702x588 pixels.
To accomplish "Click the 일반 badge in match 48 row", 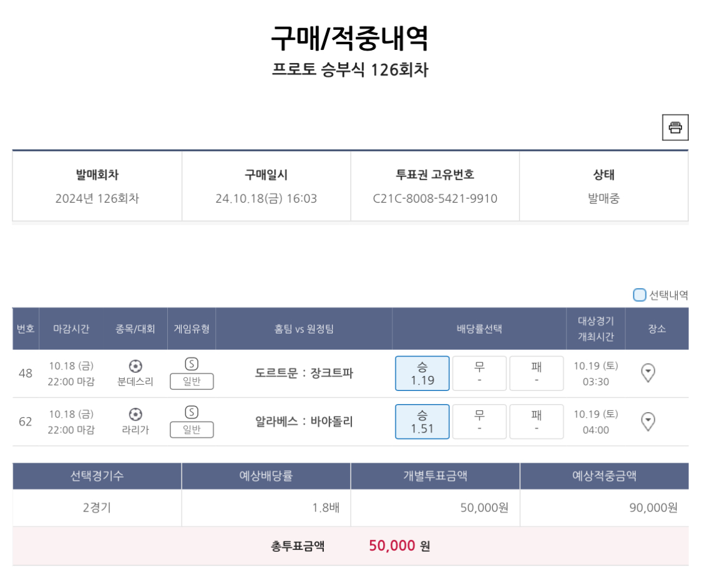I will tap(192, 382).
